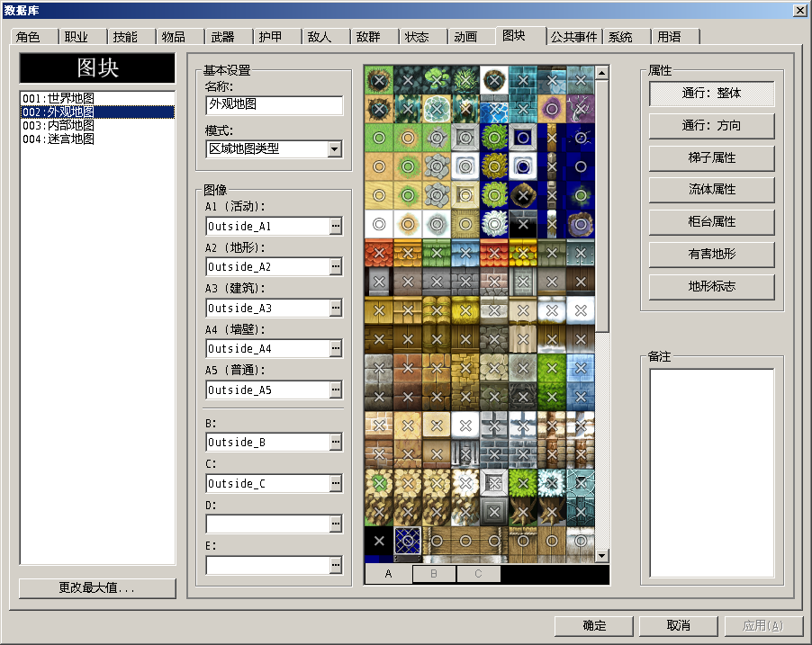The image size is (812, 645).
Task: Toggle the blue lattice grate tile with circle
Action: click(x=408, y=541)
